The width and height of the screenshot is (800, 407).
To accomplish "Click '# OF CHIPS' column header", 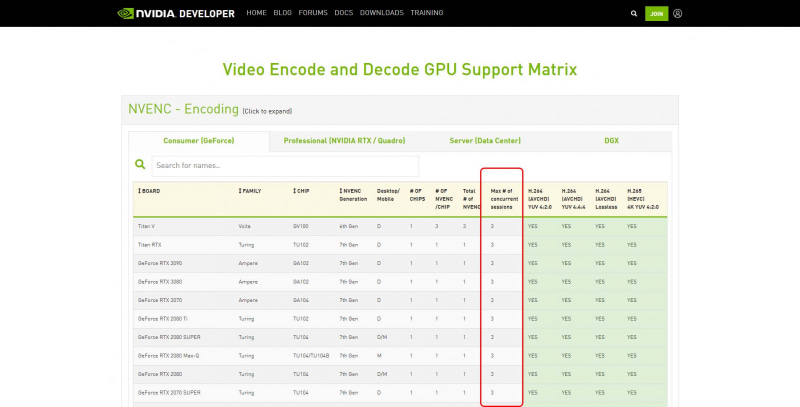I will coord(417,195).
